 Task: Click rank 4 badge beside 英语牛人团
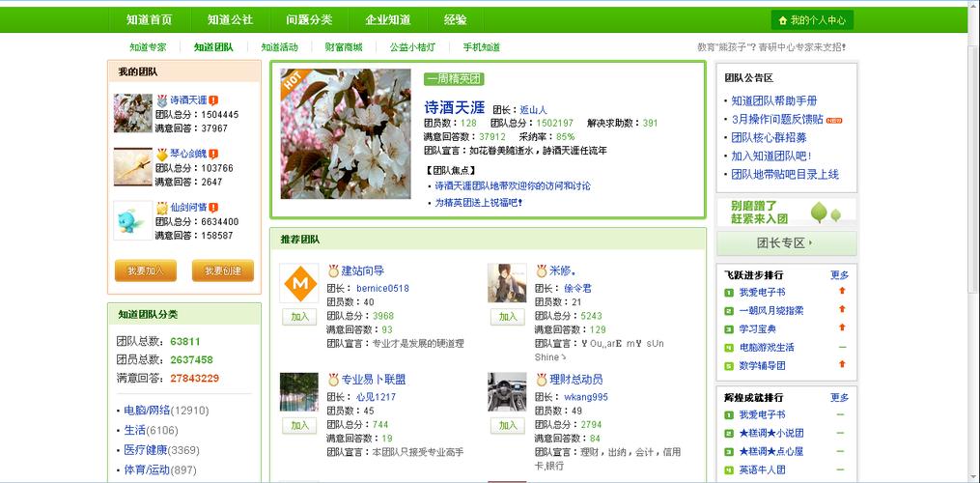click(729, 470)
